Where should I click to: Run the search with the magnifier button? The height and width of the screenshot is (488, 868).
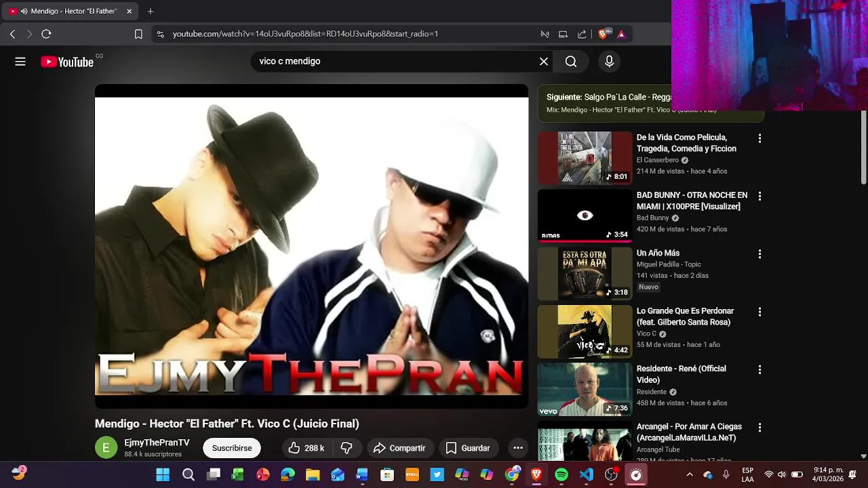571,62
